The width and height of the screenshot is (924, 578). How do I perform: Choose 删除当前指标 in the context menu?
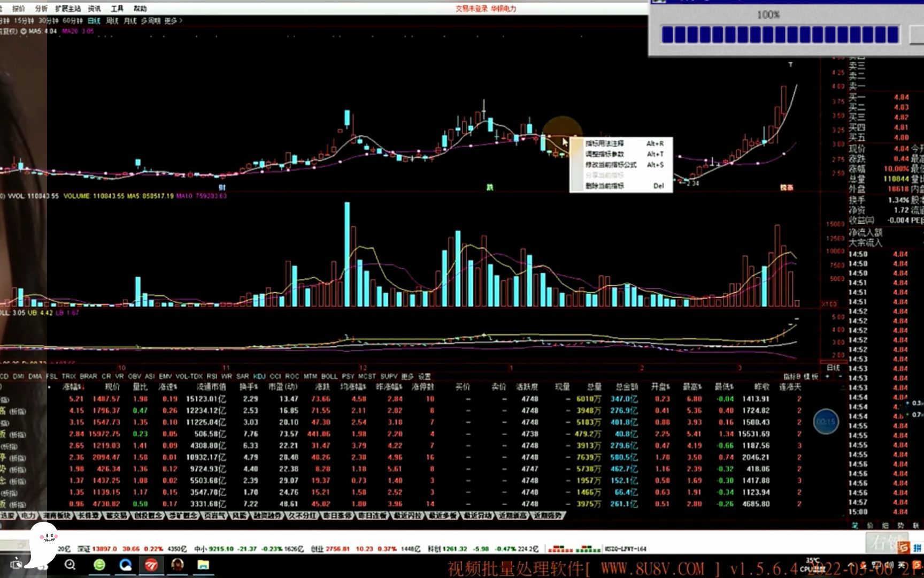tap(604, 186)
